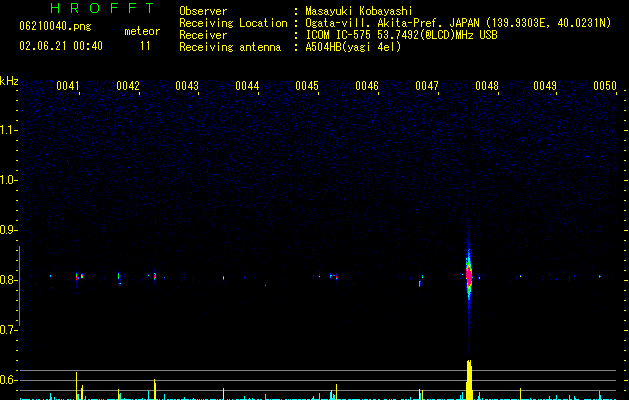Click the meteor count value 11
Viewport: 629px width, 400px height.
(145, 46)
